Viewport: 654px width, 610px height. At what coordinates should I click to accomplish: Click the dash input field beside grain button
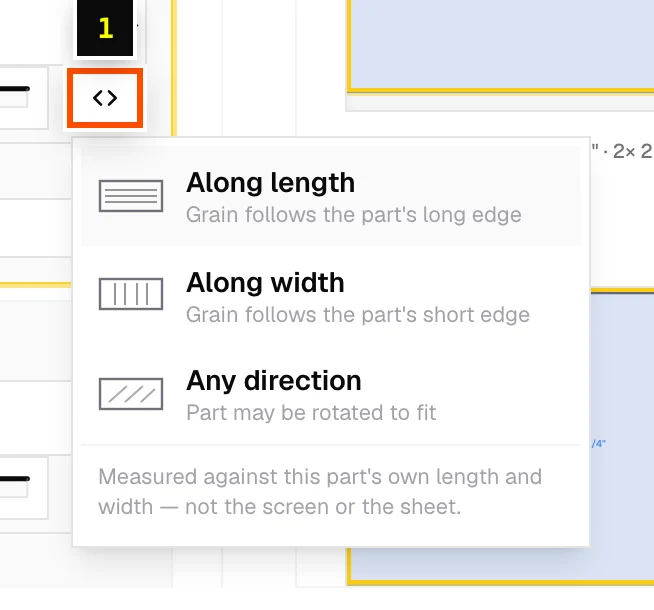(23, 97)
